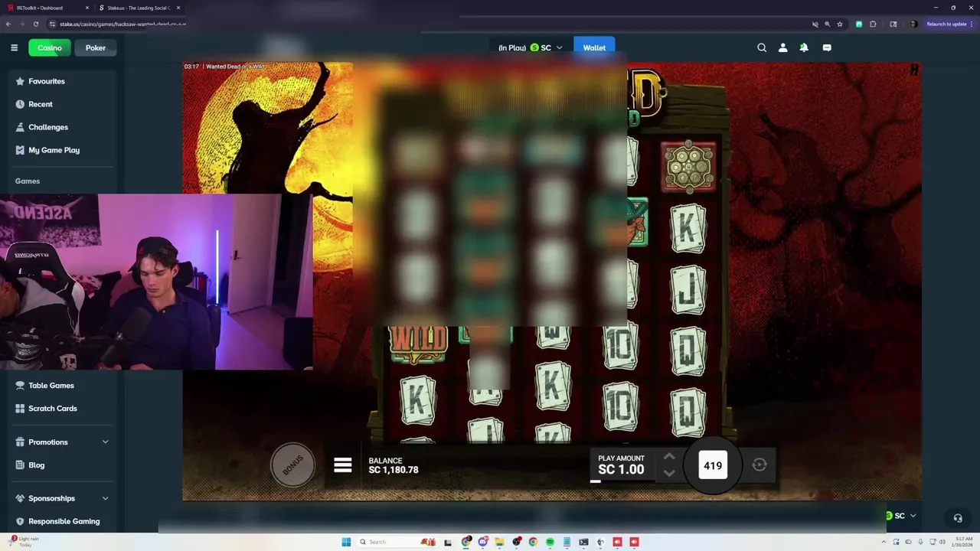This screenshot has width=980, height=551.
Task: Click the Promotions gift icon
Action: coord(20,442)
